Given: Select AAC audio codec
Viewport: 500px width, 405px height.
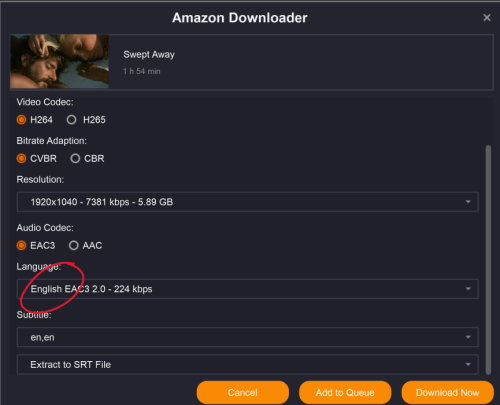Looking at the screenshot, I should [x=74, y=246].
